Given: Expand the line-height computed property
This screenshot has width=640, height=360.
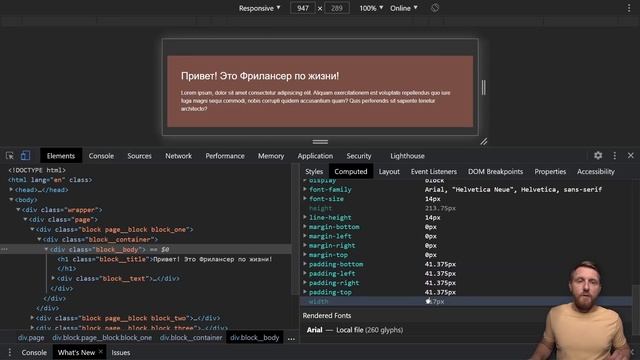Looking at the screenshot, I should [305, 218].
